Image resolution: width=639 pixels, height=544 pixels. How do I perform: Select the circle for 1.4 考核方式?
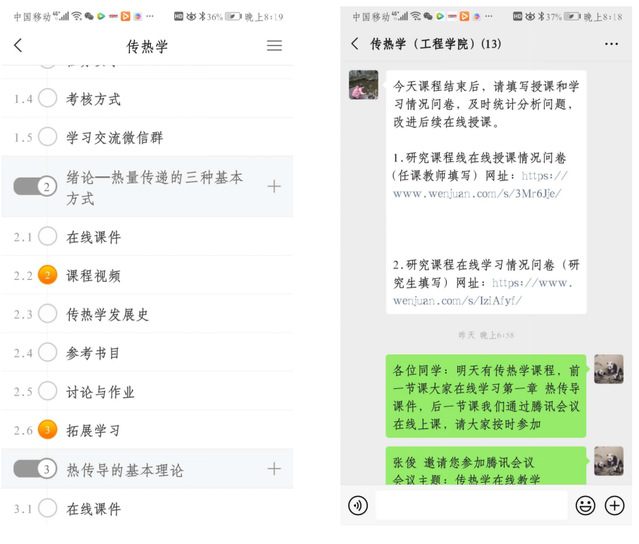click(x=48, y=98)
